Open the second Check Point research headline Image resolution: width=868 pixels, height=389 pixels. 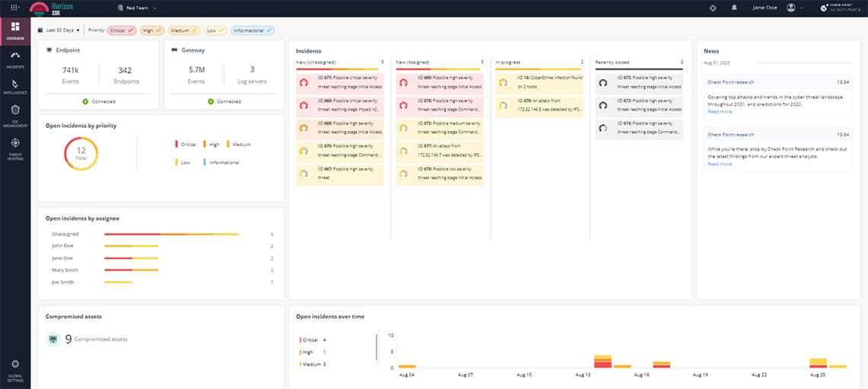[731, 135]
